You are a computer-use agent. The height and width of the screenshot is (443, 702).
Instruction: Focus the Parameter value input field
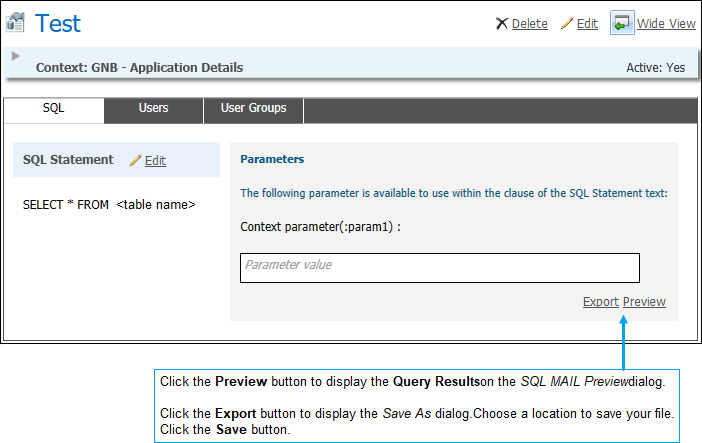[439, 267]
